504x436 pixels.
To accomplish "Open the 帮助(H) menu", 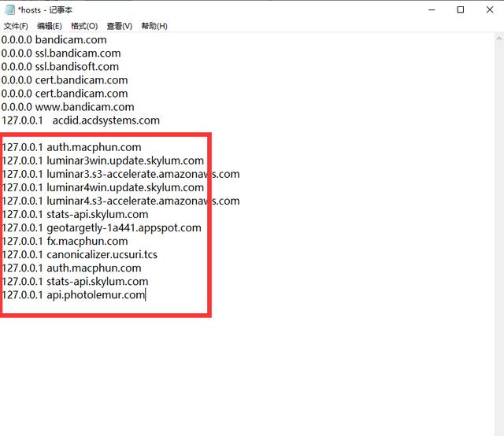I will pos(154,26).
